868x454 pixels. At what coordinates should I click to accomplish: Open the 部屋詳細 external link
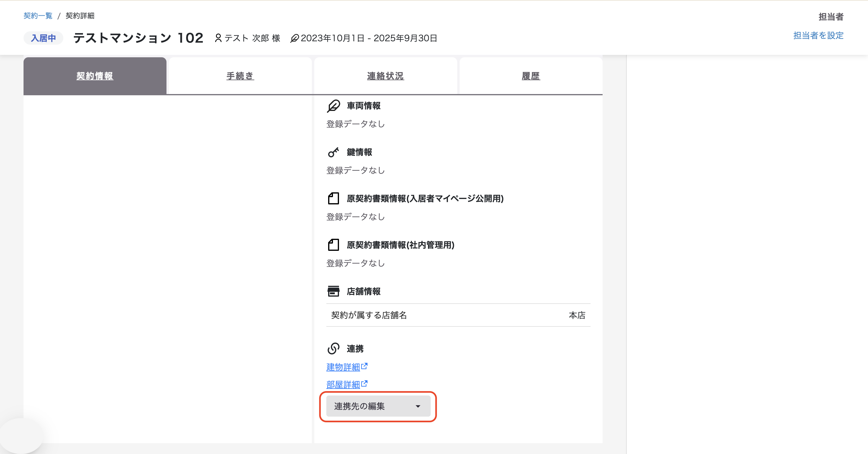343,384
